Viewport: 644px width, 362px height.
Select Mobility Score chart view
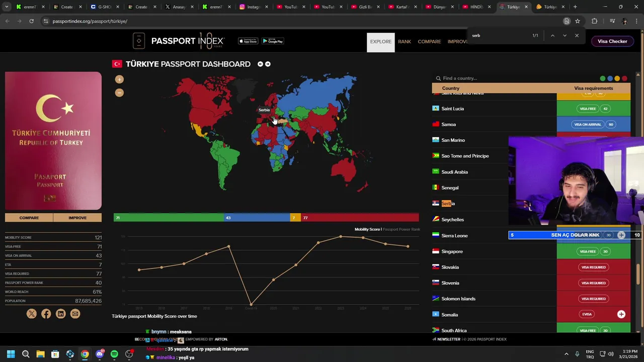(x=367, y=229)
